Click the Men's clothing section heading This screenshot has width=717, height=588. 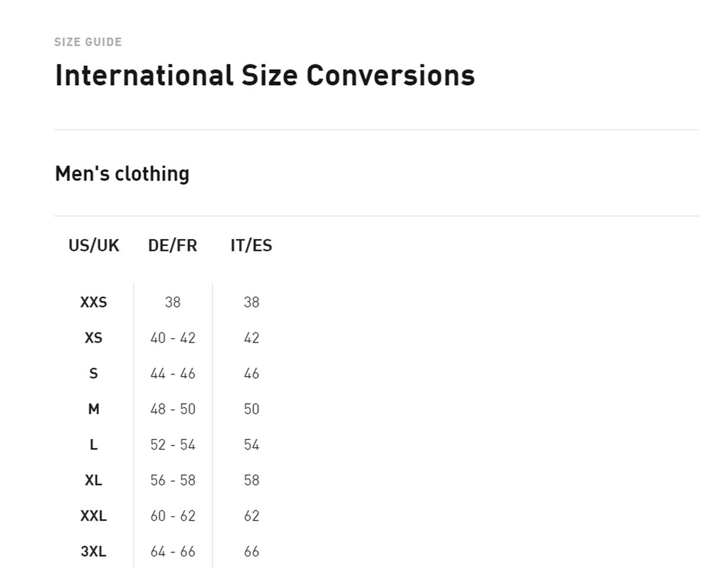click(122, 173)
